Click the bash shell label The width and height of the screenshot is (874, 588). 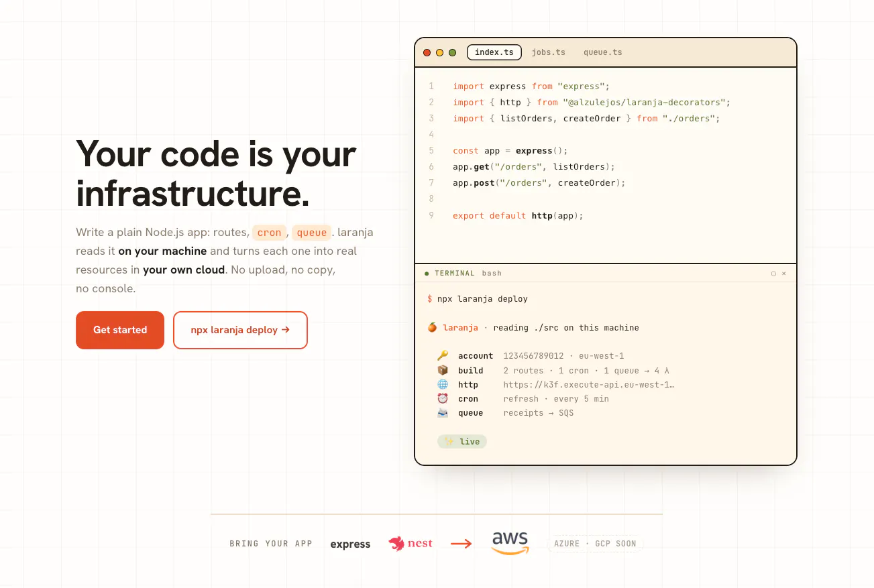tap(492, 274)
